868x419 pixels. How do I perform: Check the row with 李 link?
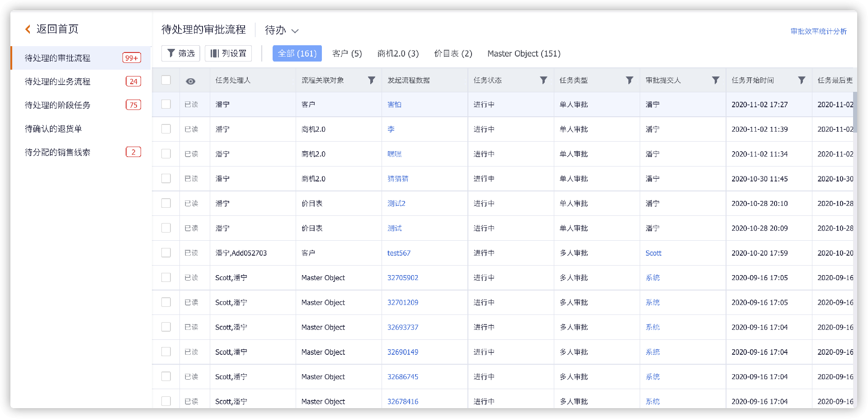pos(166,129)
